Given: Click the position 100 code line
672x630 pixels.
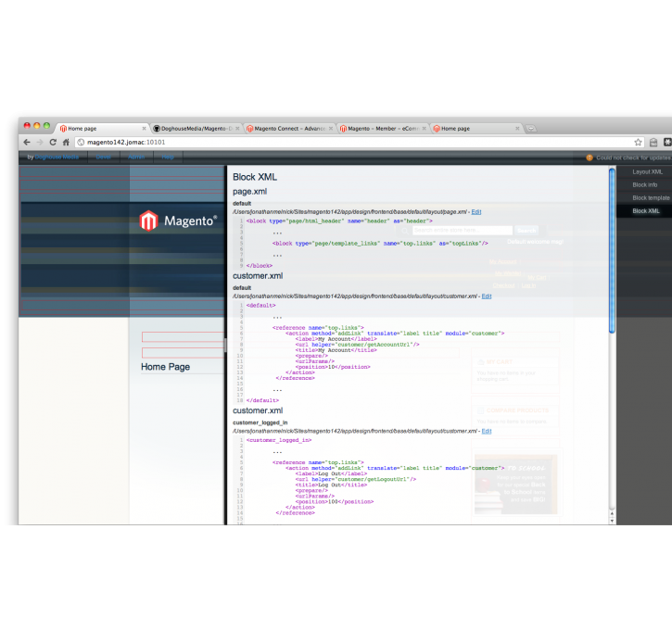Looking at the screenshot, I should coord(334,502).
